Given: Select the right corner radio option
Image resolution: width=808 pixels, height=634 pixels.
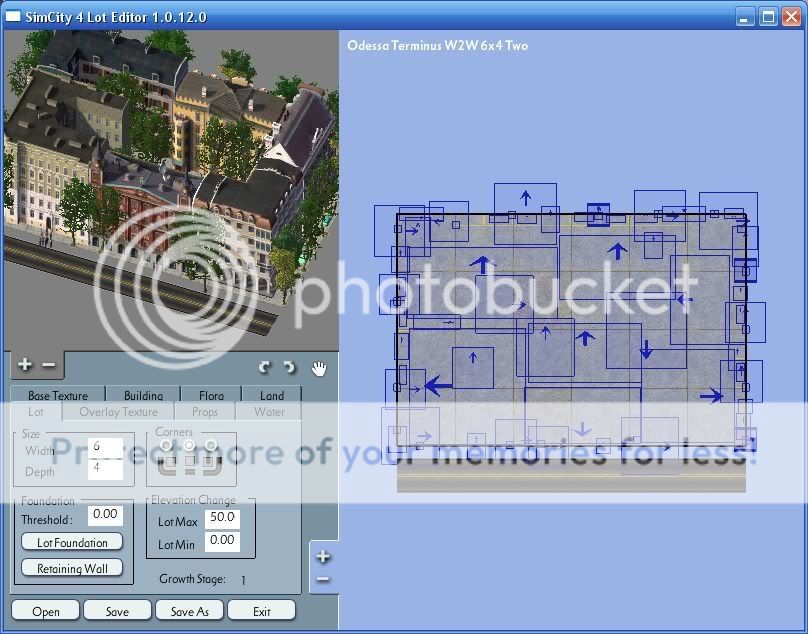Looking at the screenshot, I should (211, 444).
